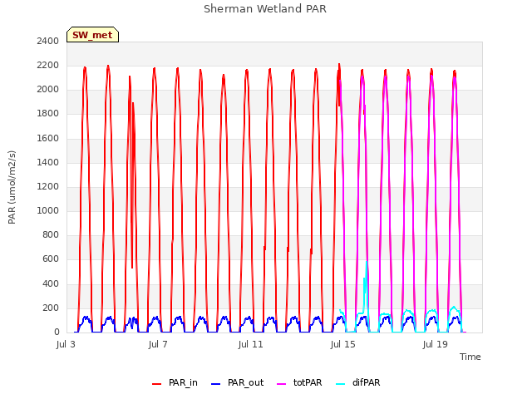Image resolution: width=532 pixels, height=399 pixels.
Task: Click the Jul 7 x-axis tick label
Action: click(x=158, y=344)
